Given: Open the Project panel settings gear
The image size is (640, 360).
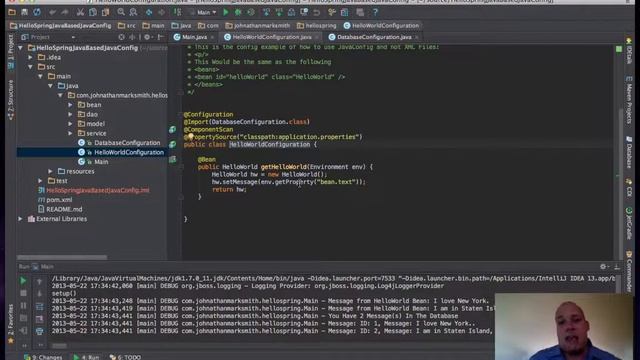Looking at the screenshot, I should pyautogui.click(x=147, y=37).
